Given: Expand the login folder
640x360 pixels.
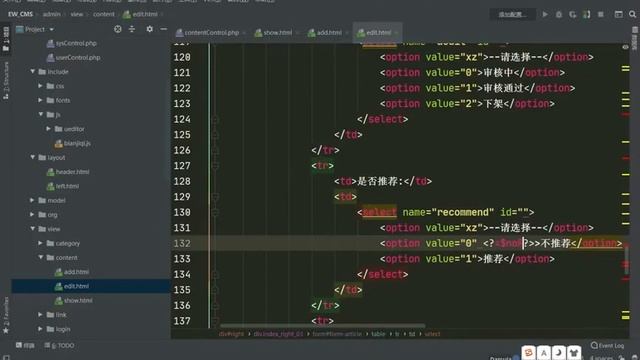Looking at the screenshot, I should pos(40,329).
